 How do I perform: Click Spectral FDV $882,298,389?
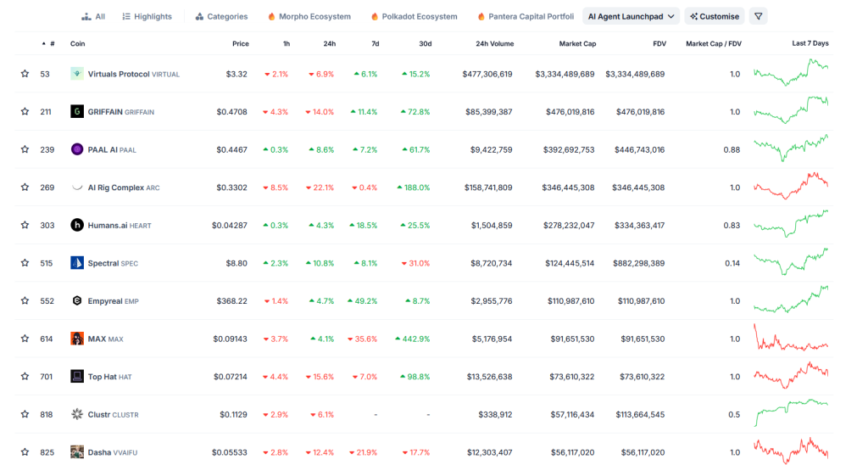tap(639, 263)
